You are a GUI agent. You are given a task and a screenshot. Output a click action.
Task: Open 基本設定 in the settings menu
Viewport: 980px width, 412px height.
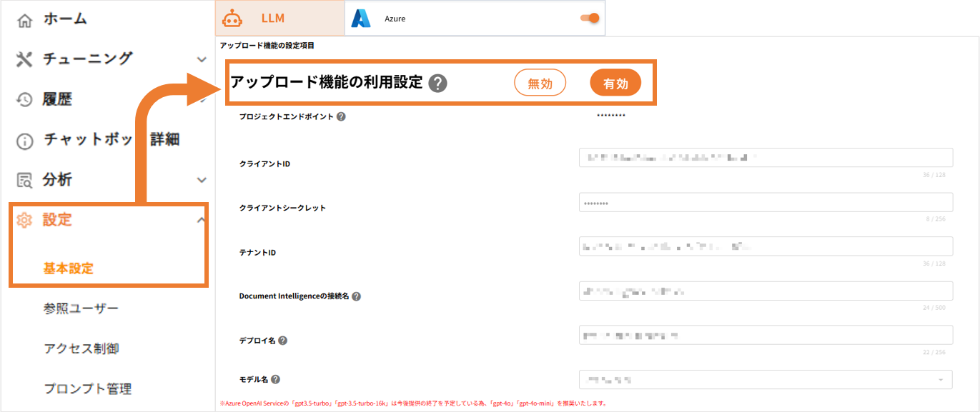click(69, 268)
